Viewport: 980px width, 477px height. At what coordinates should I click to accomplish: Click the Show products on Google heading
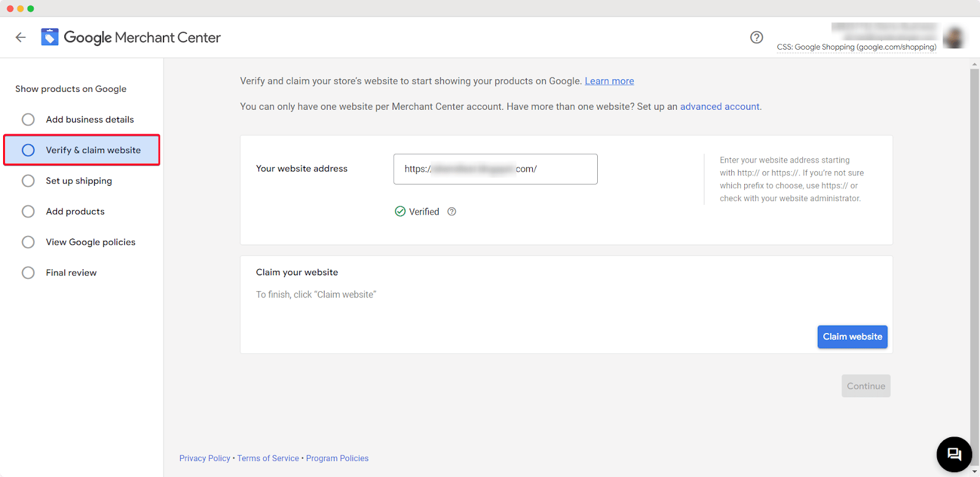(71, 89)
